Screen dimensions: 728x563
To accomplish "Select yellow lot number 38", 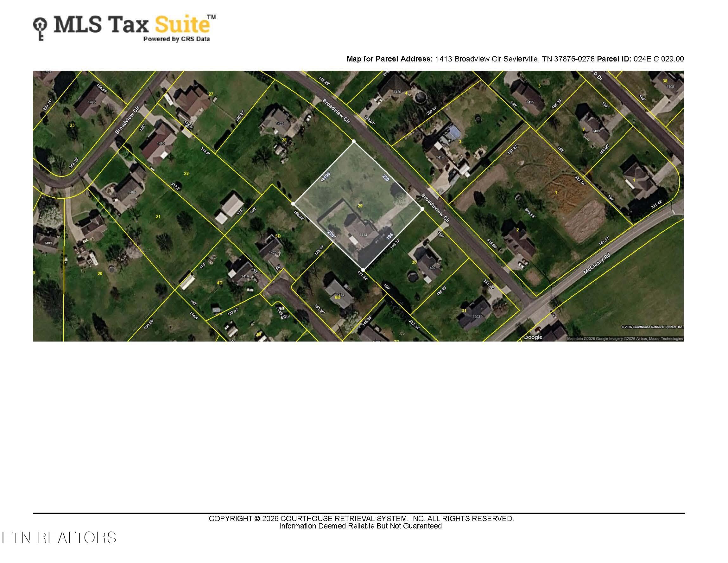I will tap(665, 81).
